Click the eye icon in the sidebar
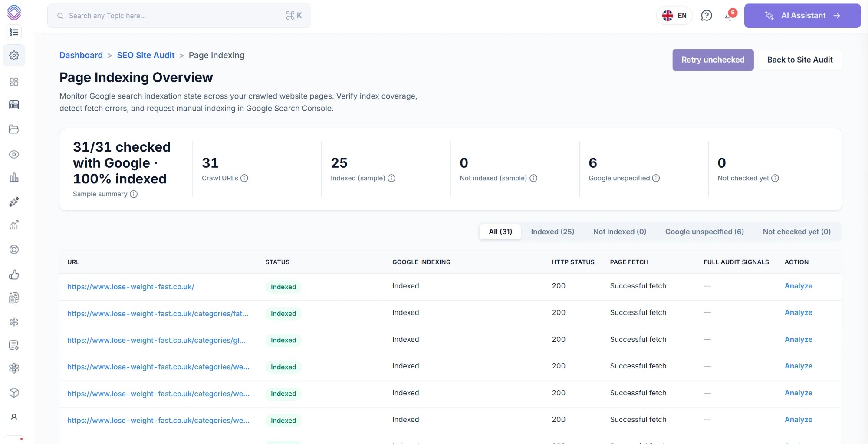Image resolution: width=868 pixels, height=444 pixels. click(x=14, y=154)
